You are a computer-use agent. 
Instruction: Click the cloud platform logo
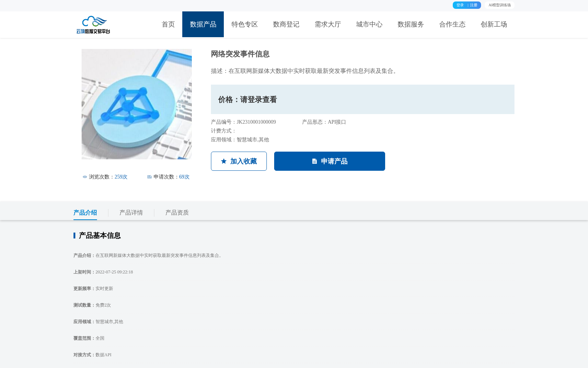pos(93,25)
